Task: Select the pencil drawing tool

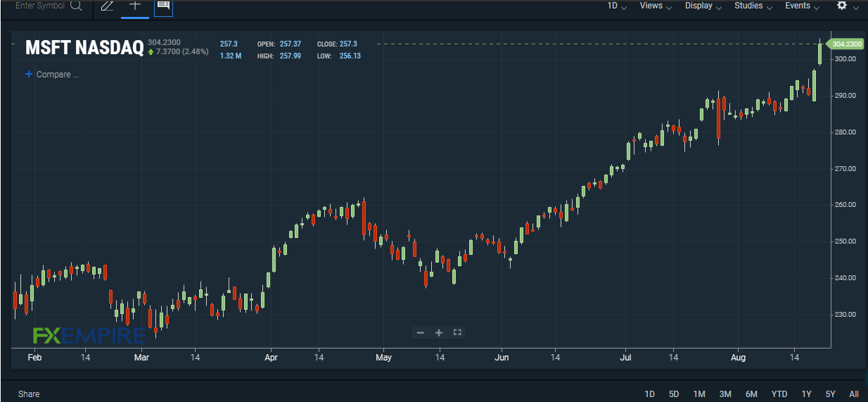Action: tap(107, 6)
